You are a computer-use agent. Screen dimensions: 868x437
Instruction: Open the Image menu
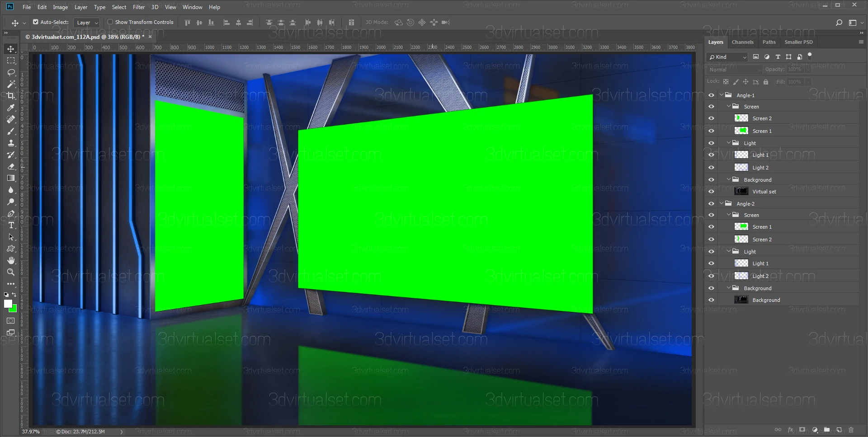60,7
